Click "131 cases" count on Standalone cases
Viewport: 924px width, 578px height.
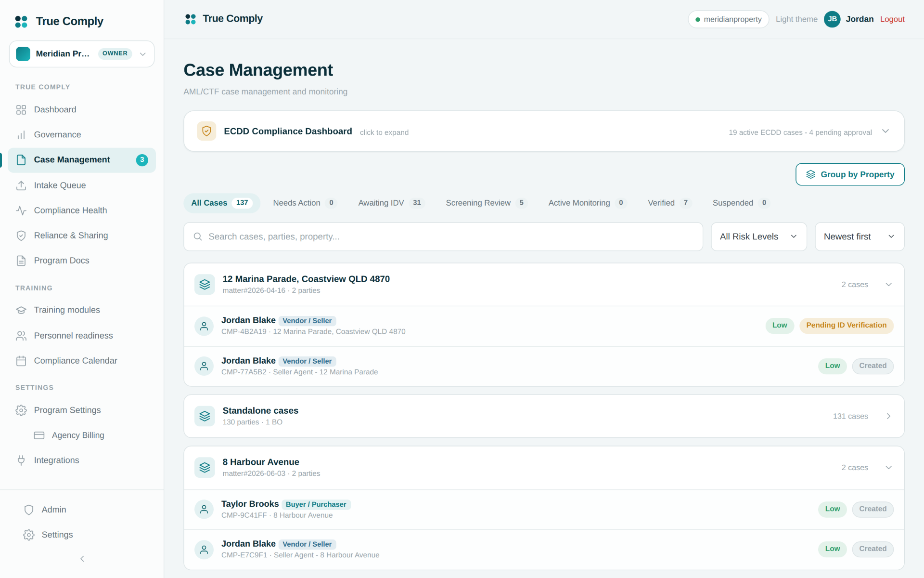pos(850,416)
